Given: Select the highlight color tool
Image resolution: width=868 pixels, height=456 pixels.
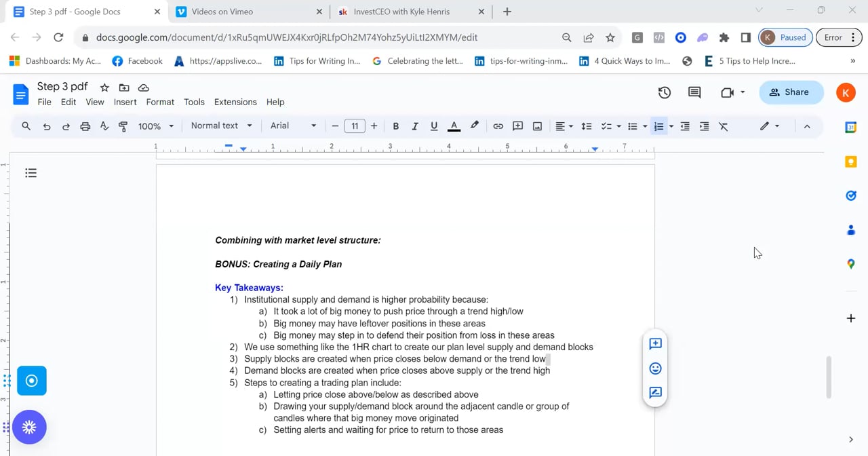Looking at the screenshot, I should (x=474, y=126).
